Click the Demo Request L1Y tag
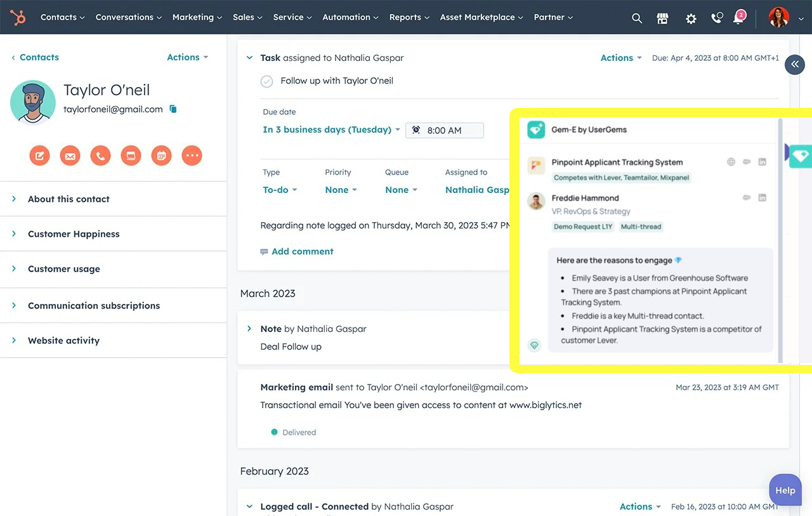812x516 pixels. [583, 227]
